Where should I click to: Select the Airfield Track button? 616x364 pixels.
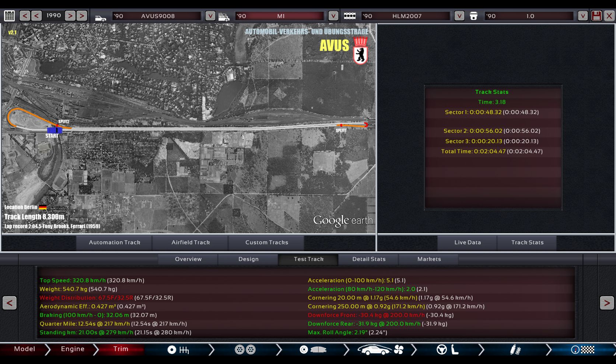(190, 243)
